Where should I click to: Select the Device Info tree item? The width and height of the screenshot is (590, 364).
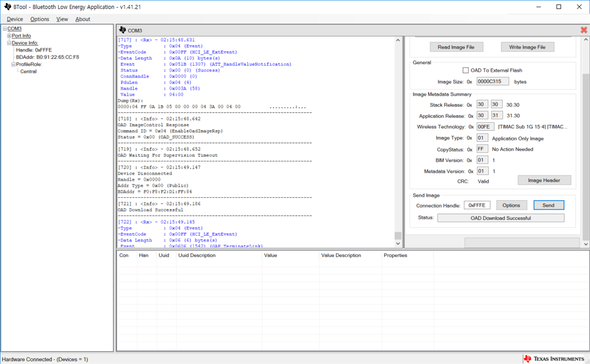[25, 43]
